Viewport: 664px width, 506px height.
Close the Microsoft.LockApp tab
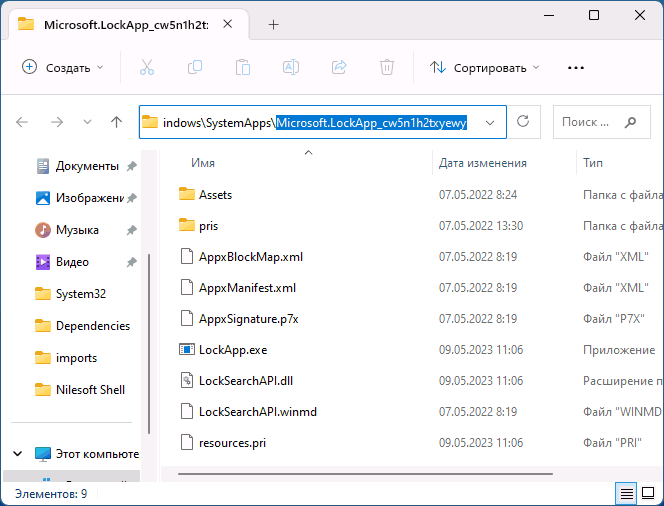228,24
